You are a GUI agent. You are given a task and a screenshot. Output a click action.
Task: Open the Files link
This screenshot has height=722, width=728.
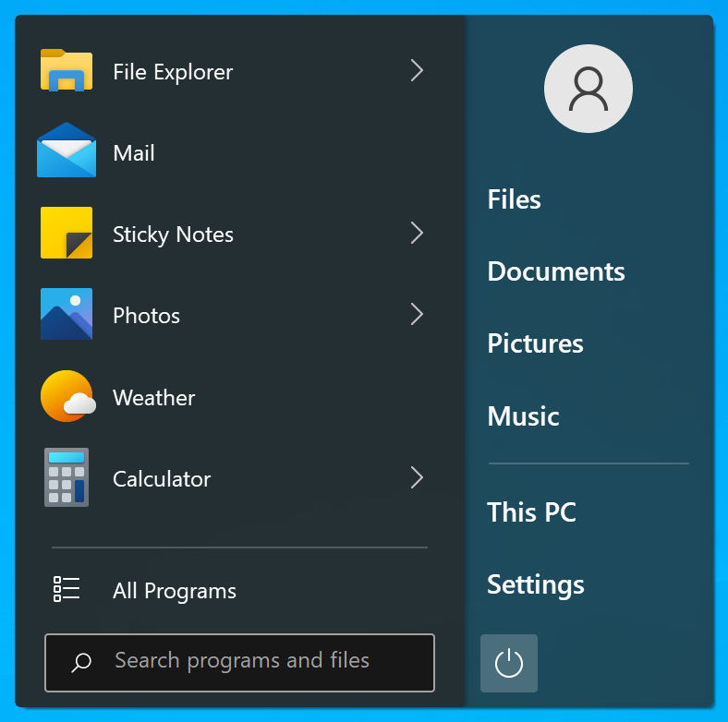point(514,200)
